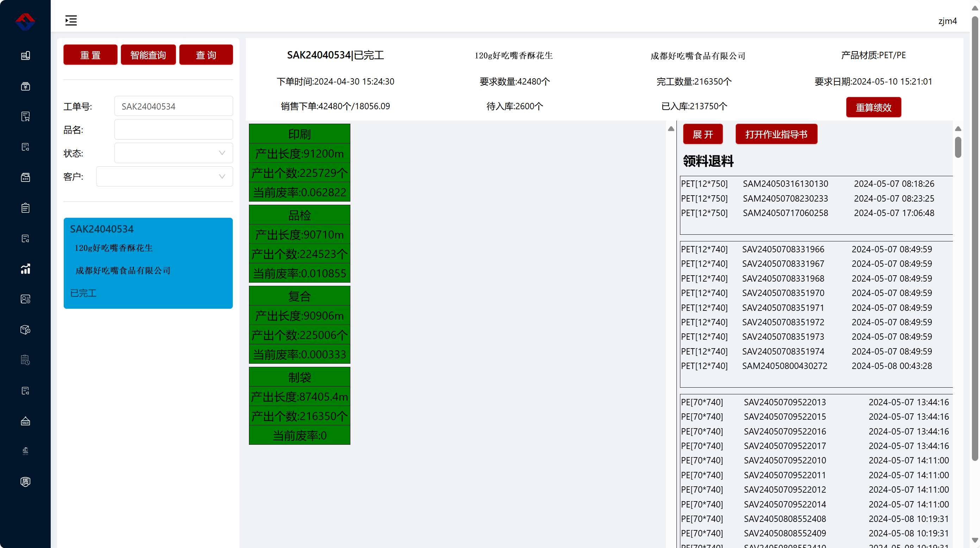Screen dimensions: 980x548
Task: Click 复合 产出长度:90906m cell
Action: coord(299,315)
